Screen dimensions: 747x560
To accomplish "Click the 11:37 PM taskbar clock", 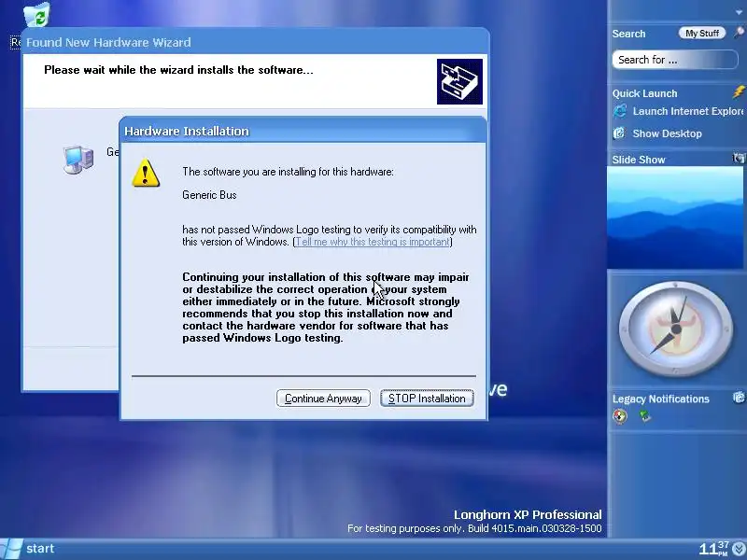I will (x=713, y=549).
